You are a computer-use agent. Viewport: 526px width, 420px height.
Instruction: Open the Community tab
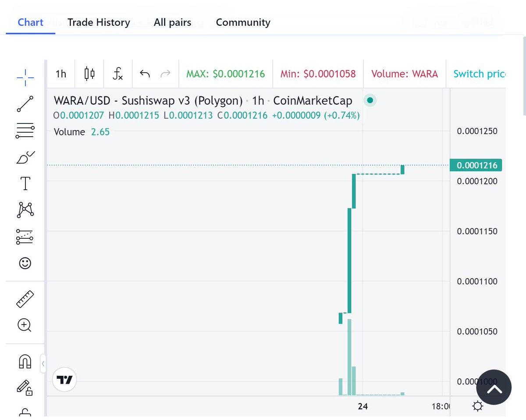(243, 22)
